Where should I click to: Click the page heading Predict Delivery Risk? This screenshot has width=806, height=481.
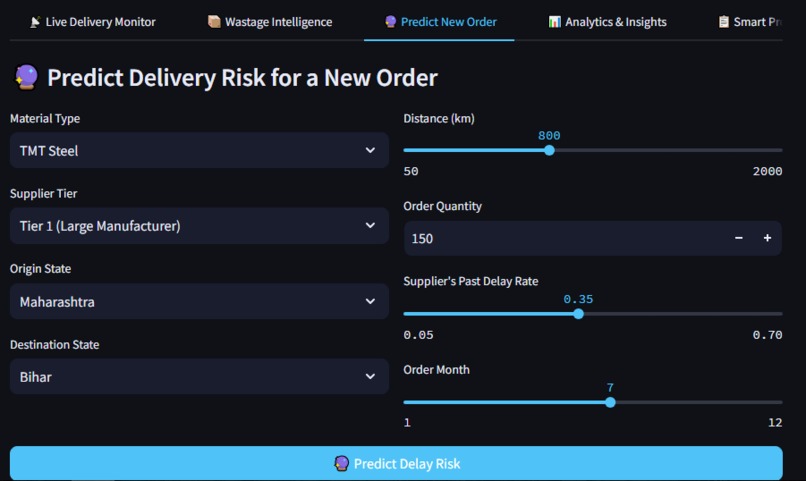pyautogui.click(x=242, y=78)
